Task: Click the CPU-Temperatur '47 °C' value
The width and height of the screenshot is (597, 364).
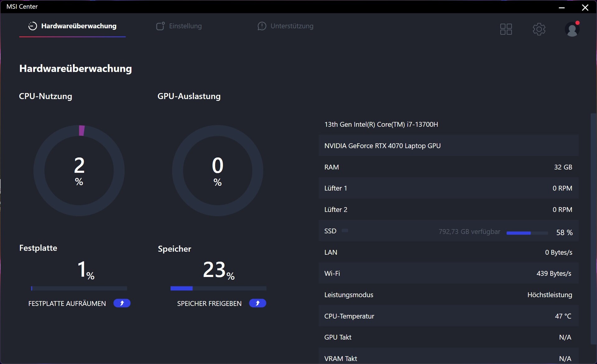Action: coord(563,316)
